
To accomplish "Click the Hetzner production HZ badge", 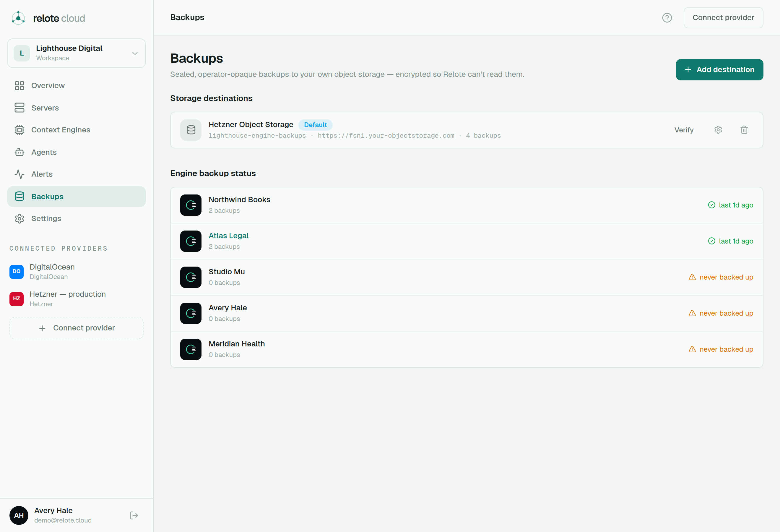I will [17, 299].
